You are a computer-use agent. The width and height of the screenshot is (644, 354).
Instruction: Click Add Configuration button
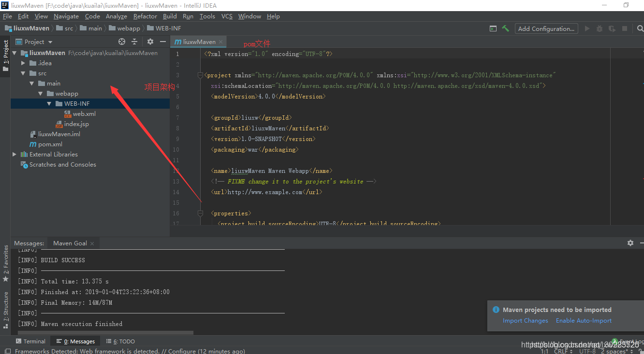point(546,28)
